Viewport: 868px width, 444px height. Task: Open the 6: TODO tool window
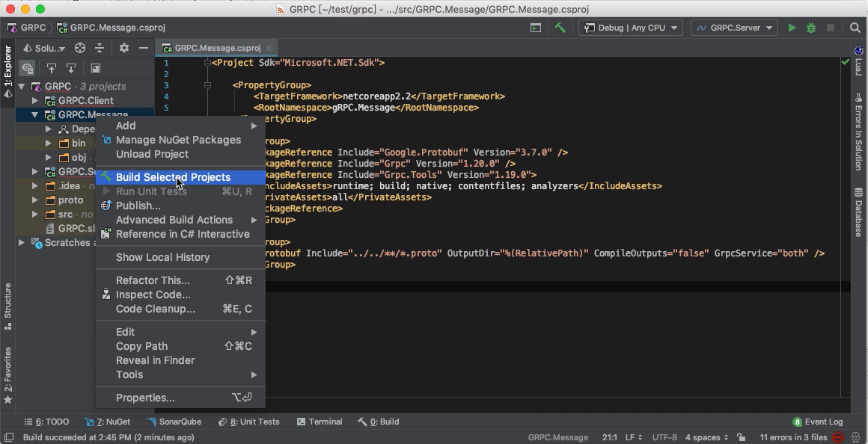46,422
